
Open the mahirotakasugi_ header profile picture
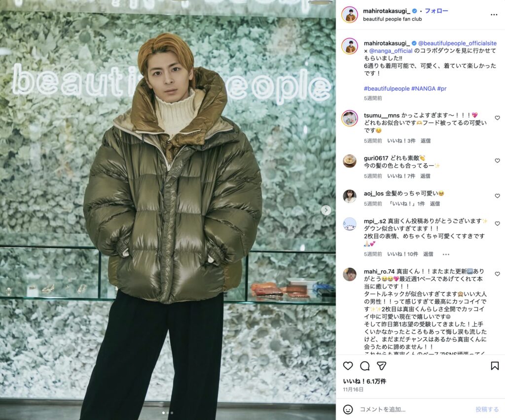pyautogui.click(x=350, y=15)
